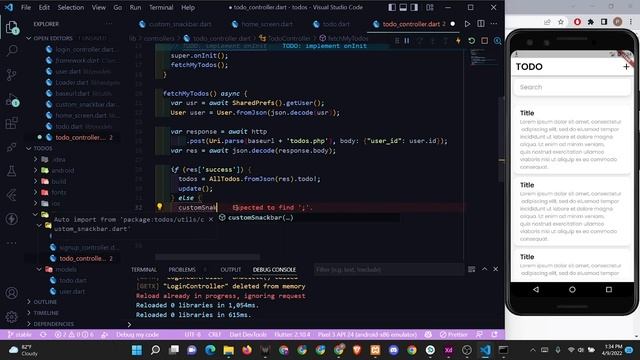Toggle the primary side bar layout
Viewport: 640px width, 360px height.
point(392,7)
